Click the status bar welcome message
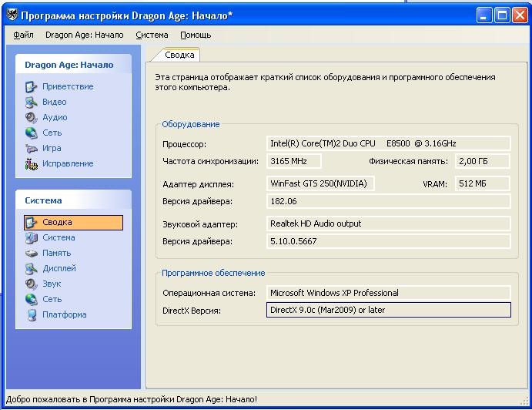This screenshot has width=532, height=410. (x=132, y=399)
